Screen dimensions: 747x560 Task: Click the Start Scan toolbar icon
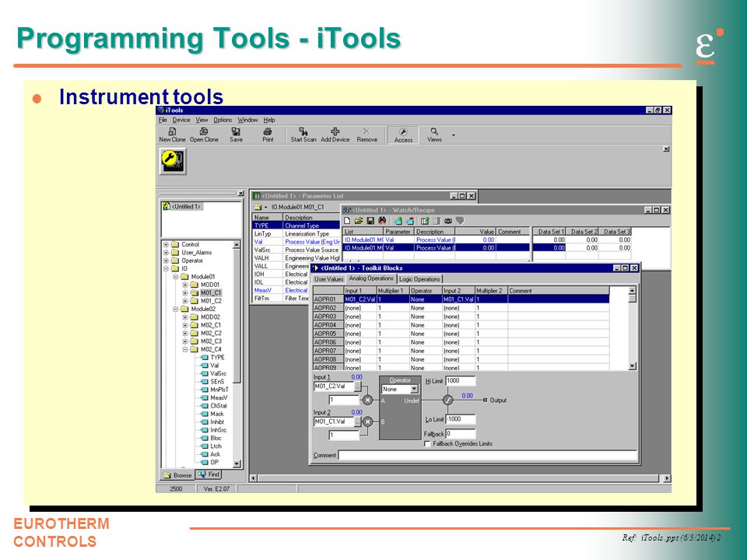303,131
